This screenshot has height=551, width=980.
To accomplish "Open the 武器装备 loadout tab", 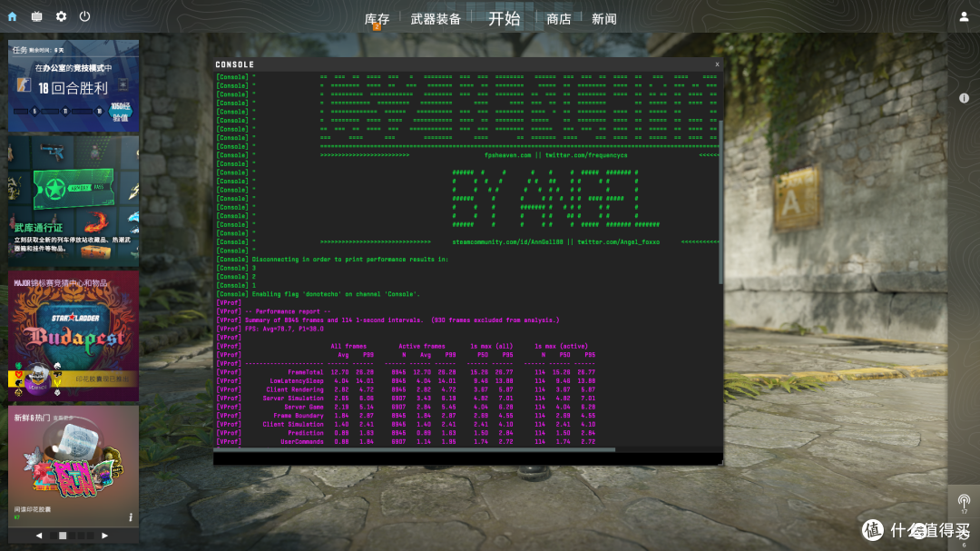I will pos(436,19).
